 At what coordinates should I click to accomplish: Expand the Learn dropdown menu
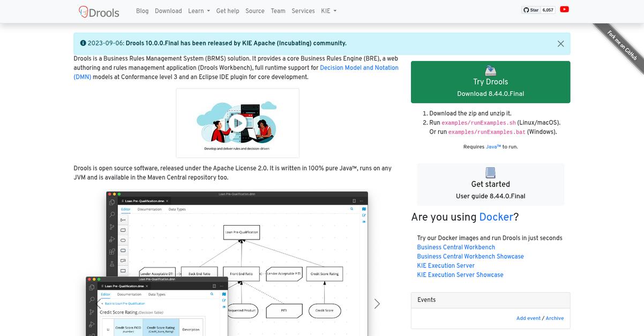pyautogui.click(x=199, y=11)
